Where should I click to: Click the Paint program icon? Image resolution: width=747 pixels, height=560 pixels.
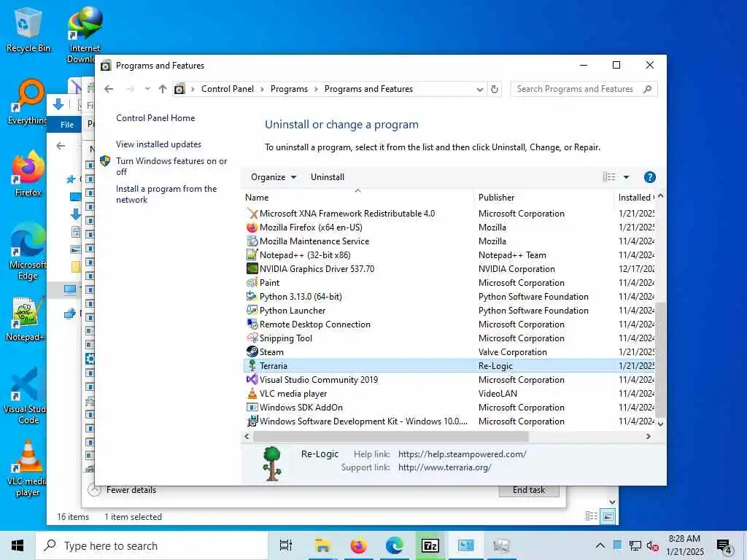(252, 283)
